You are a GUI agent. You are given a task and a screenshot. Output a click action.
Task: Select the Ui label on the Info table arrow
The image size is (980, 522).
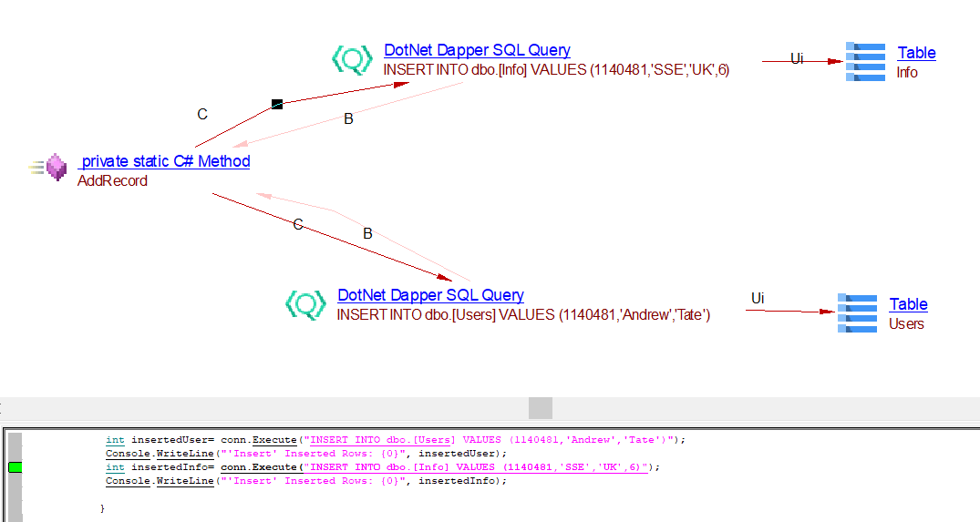[797, 59]
